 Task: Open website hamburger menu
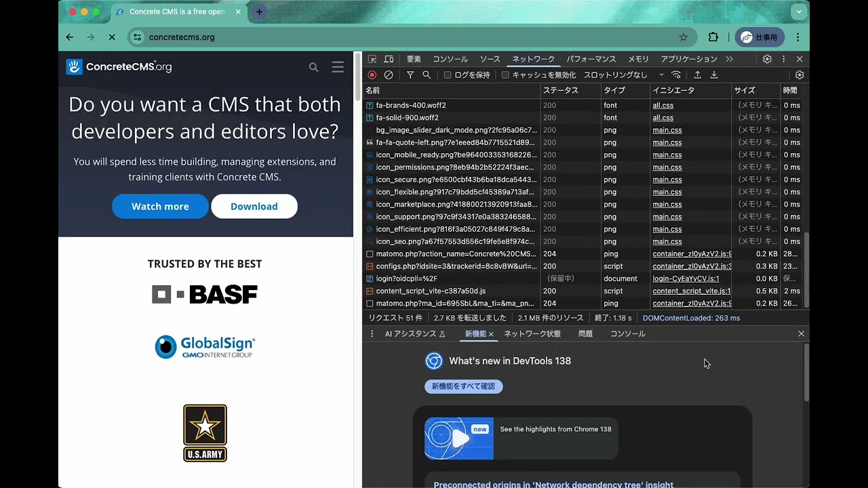(x=338, y=67)
